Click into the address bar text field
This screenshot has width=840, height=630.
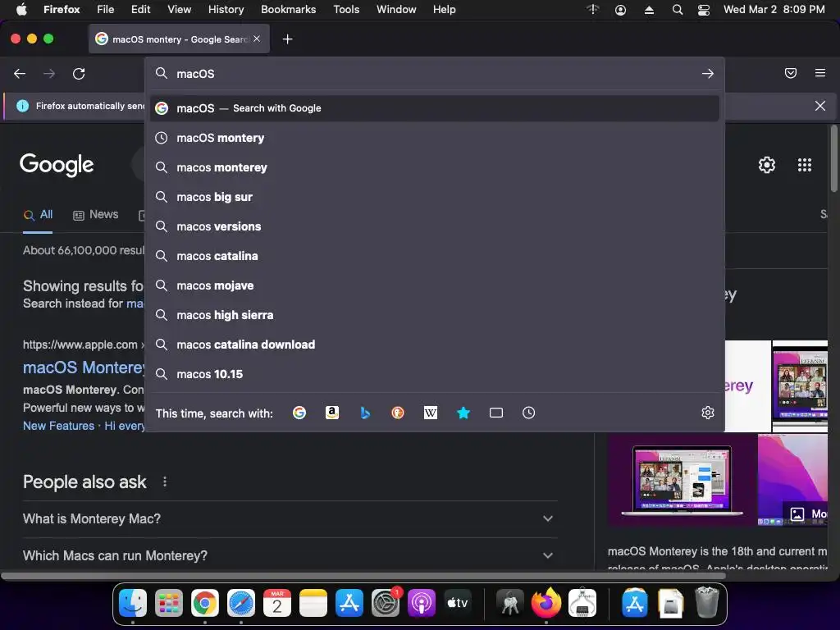coord(434,73)
